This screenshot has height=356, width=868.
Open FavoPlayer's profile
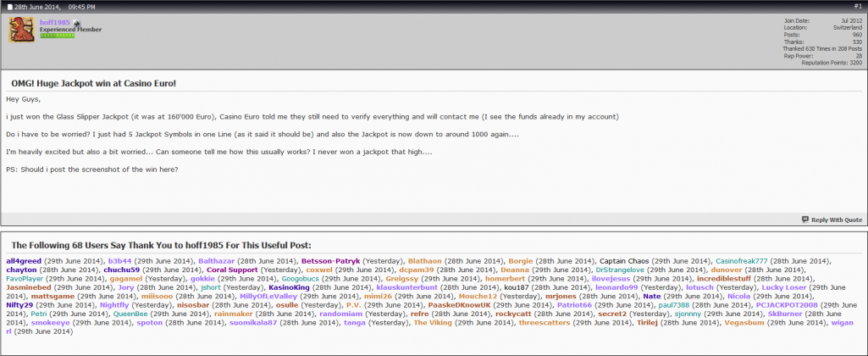coord(25,278)
